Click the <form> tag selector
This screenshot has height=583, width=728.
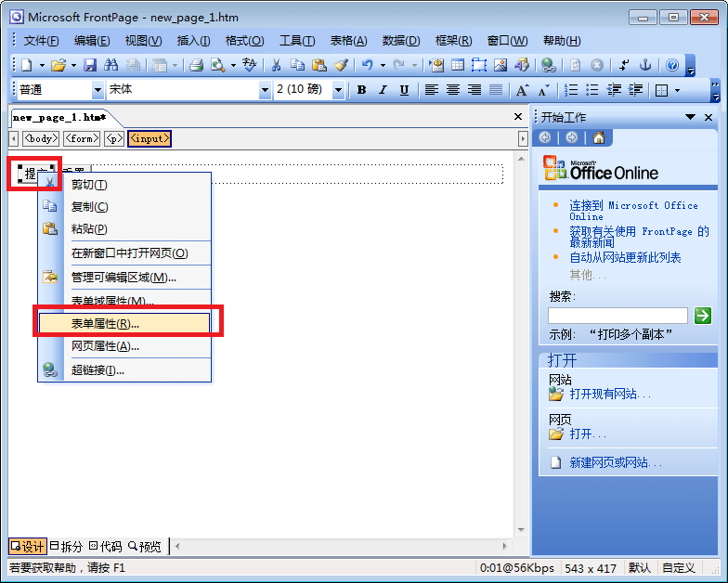82,138
